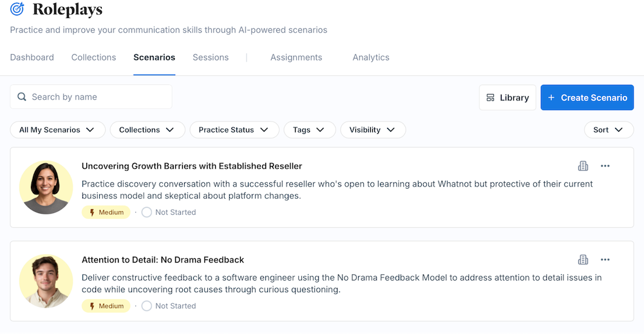Go to the Analytics tab
This screenshot has height=334, width=644.
[x=370, y=57]
